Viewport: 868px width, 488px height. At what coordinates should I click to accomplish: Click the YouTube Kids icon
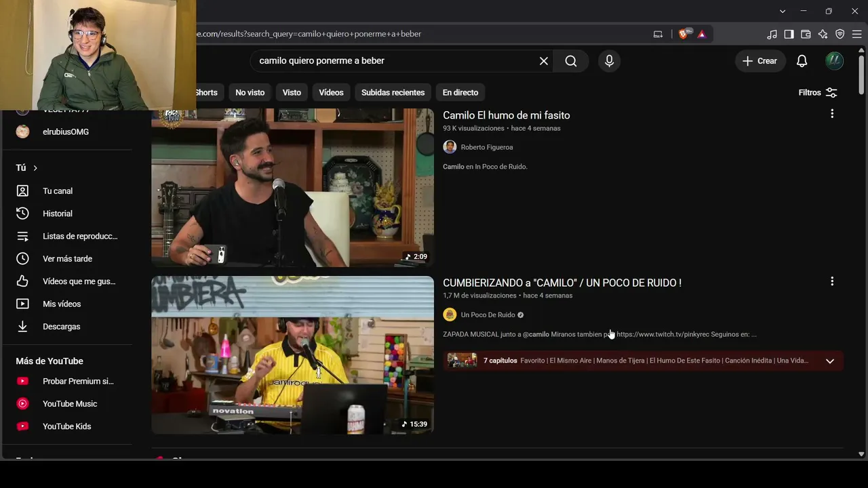[22, 426]
